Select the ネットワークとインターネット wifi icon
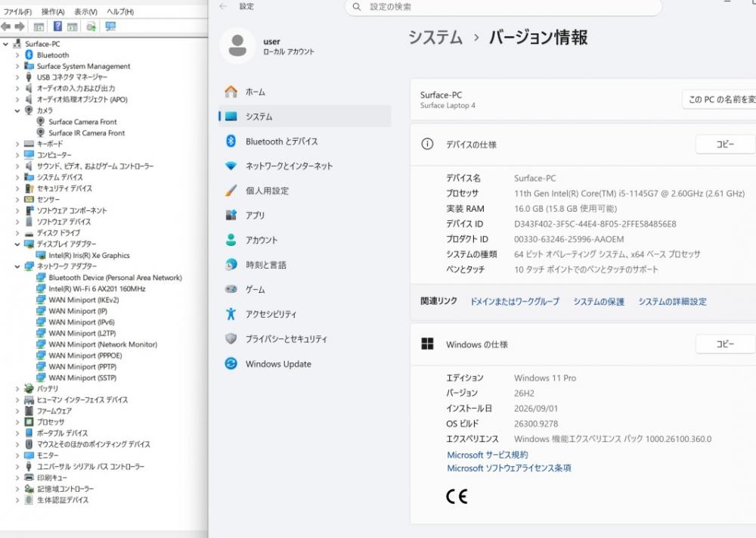The height and width of the screenshot is (538, 756). click(x=231, y=166)
